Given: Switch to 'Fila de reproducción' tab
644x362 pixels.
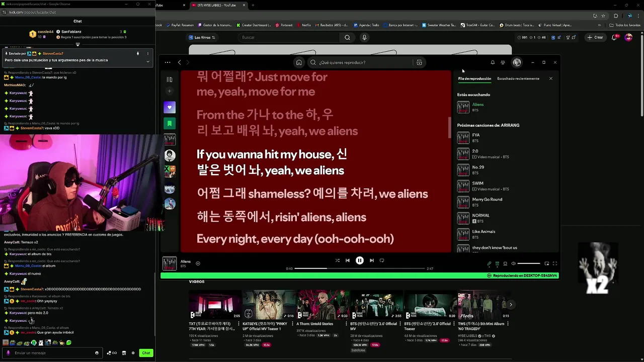Looking at the screenshot, I should tap(474, 78).
